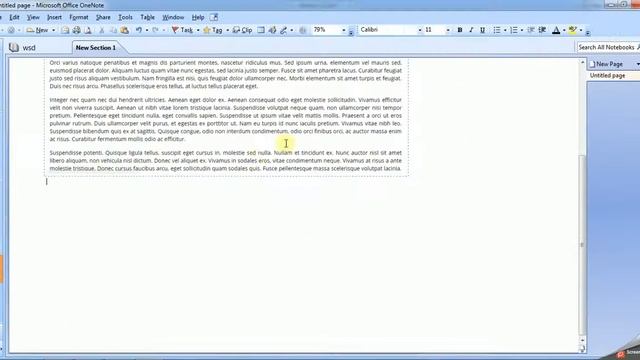Decrease the paragraph indent
This screenshot has width=640, height=360.
(x=531, y=30)
